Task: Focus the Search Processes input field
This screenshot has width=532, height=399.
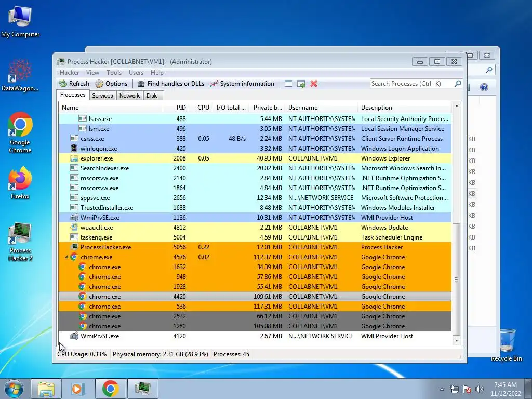Action: pyautogui.click(x=411, y=84)
